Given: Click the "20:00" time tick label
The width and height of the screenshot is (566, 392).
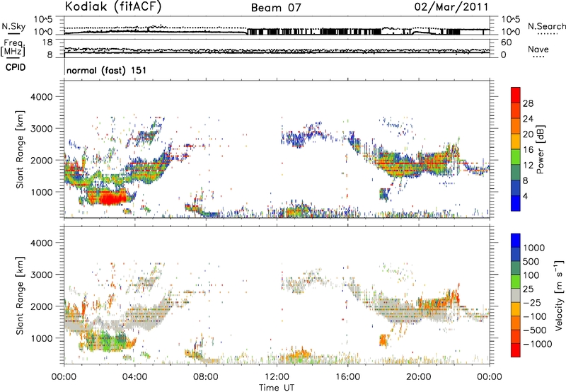Looking at the screenshot, I should [418, 377].
